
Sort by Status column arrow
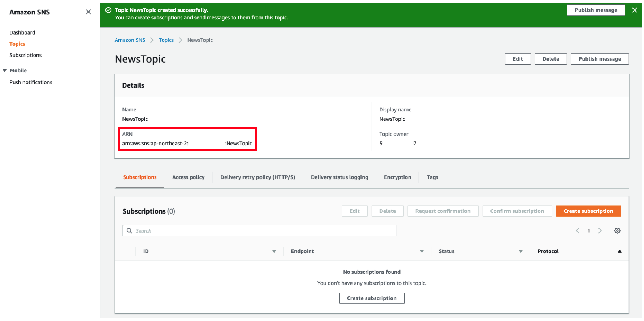coord(521,251)
